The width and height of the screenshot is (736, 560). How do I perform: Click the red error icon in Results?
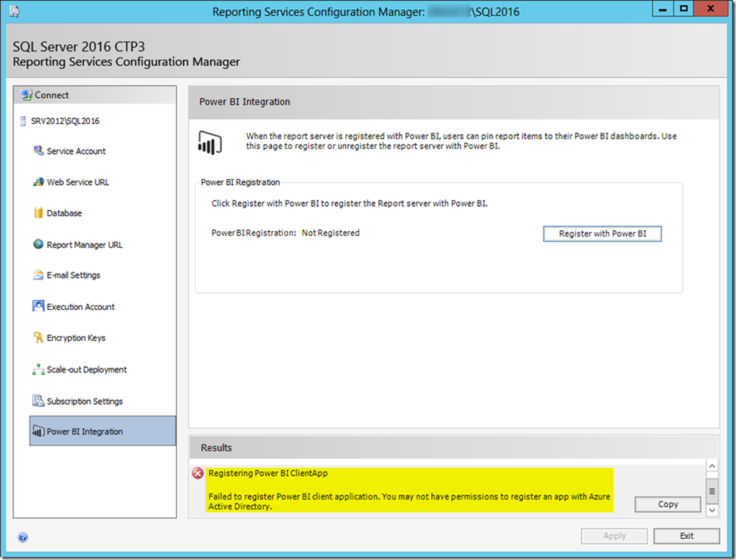(198, 473)
